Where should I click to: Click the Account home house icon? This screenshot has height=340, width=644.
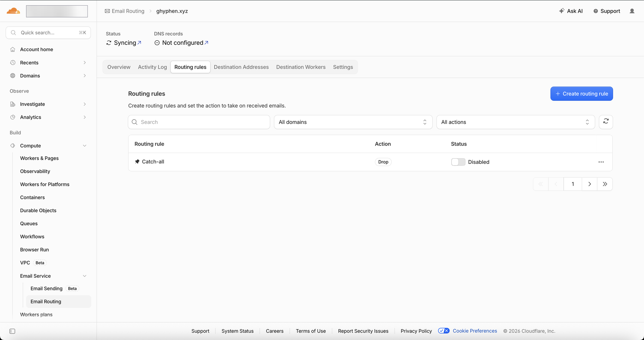13,50
